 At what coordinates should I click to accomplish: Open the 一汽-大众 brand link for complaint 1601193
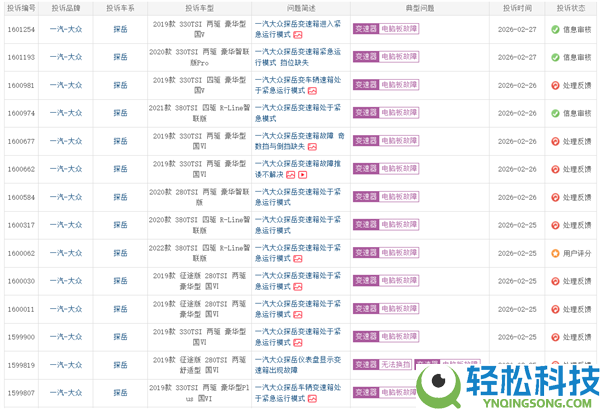[66, 57]
